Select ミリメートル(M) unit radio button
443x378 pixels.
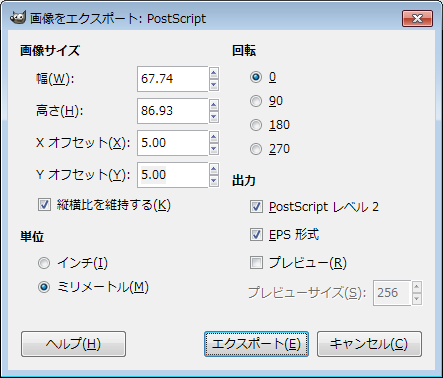coord(44,287)
